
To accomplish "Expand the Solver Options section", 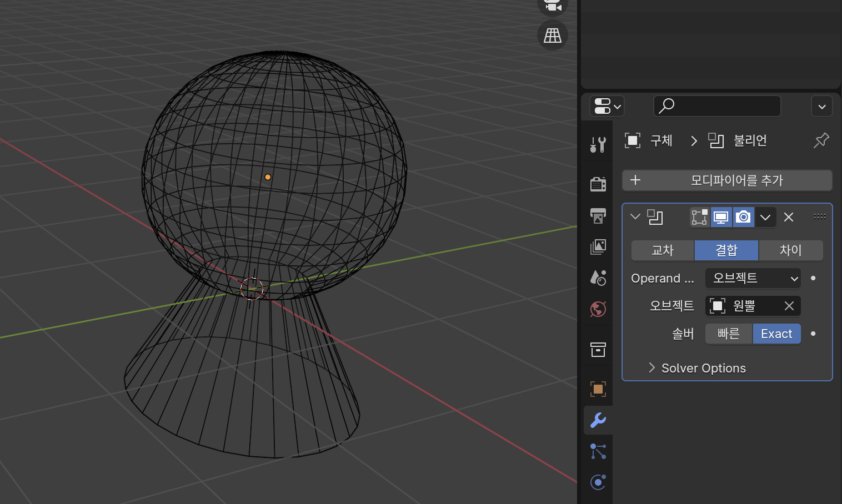I will point(698,368).
